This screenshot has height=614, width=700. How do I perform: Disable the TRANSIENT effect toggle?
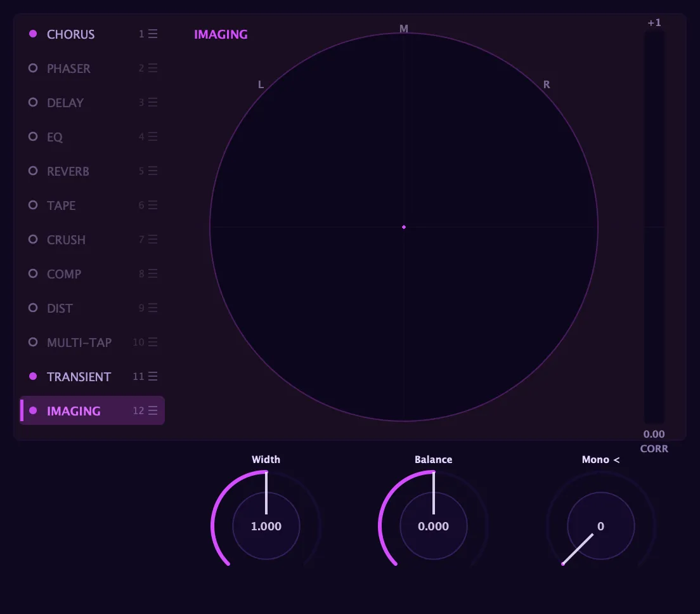[33, 376]
